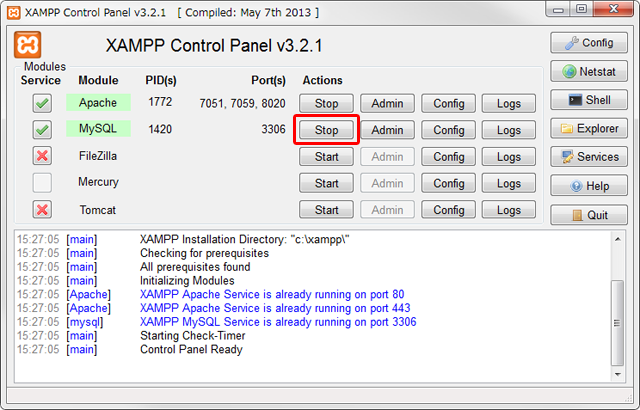Image resolution: width=640 pixels, height=410 pixels.
Task: Click the log scrollbar up arrow
Action: [x=618, y=239]
